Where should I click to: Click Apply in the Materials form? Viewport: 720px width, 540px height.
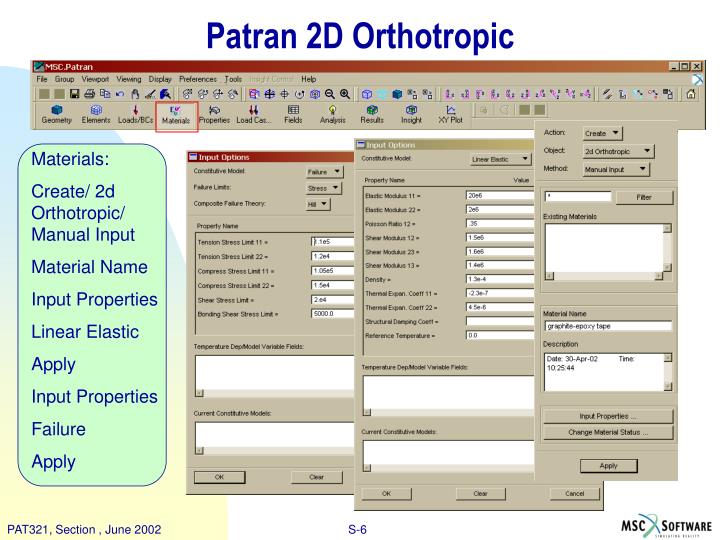[x=608, y=466]
